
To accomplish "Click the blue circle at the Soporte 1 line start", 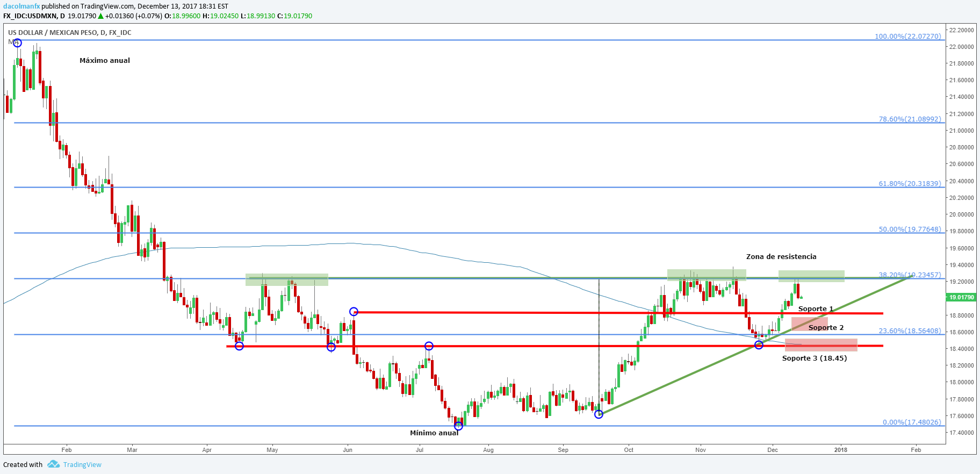I will 354,312.
